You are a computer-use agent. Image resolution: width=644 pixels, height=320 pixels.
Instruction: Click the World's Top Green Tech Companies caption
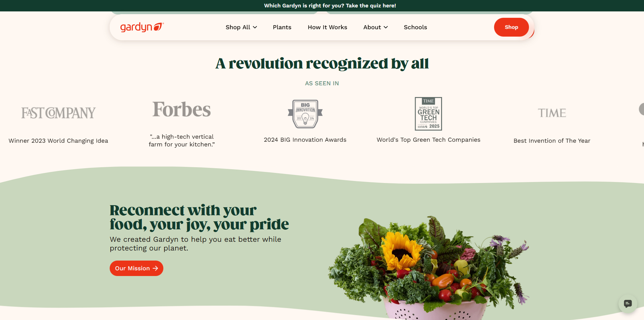pyautogui.click(x=428, y=140)
